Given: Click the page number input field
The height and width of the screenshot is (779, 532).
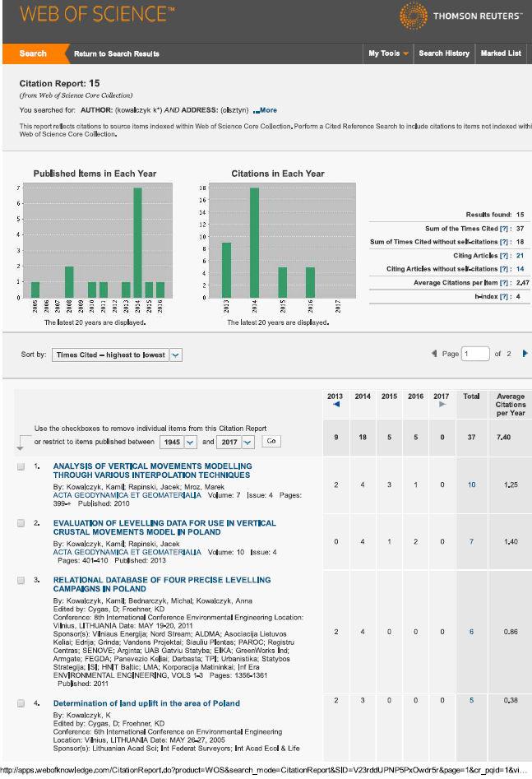Looking at the screenshot, I should pyautogui.click(x=475, y=354).
